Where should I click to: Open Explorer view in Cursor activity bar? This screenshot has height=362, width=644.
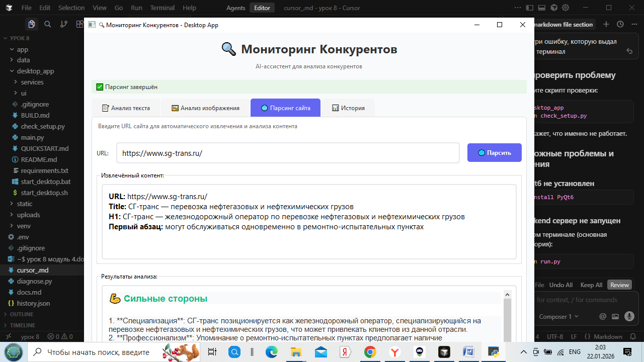pos(32,24)
